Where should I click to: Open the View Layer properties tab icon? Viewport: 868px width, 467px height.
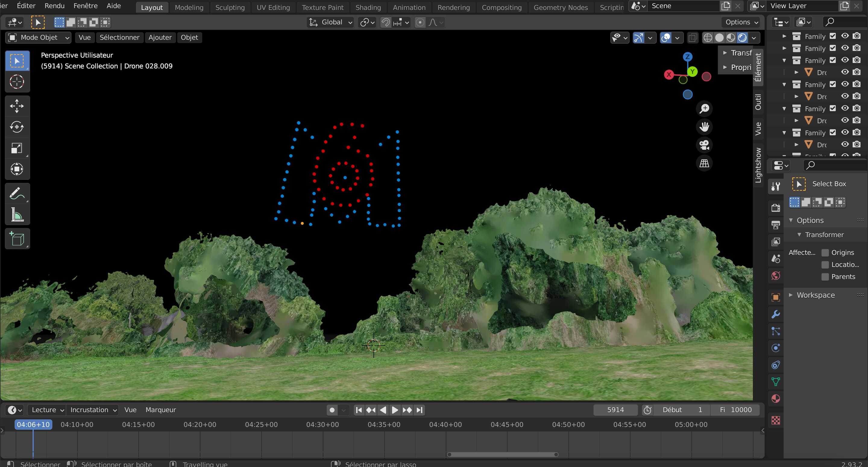pyautogui.click(x=776, y=242)
